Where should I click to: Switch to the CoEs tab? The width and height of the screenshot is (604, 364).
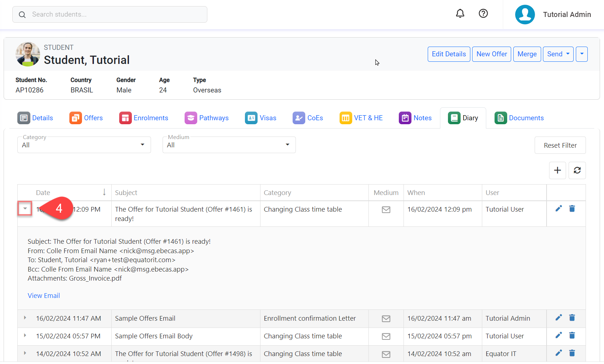click(308, 118)
